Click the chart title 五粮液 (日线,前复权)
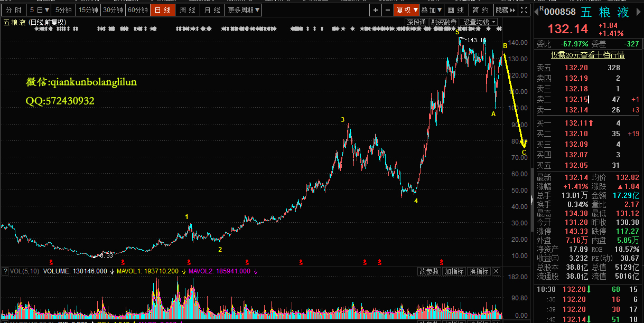The image size is (644, 323). click(x=34, y=22)
